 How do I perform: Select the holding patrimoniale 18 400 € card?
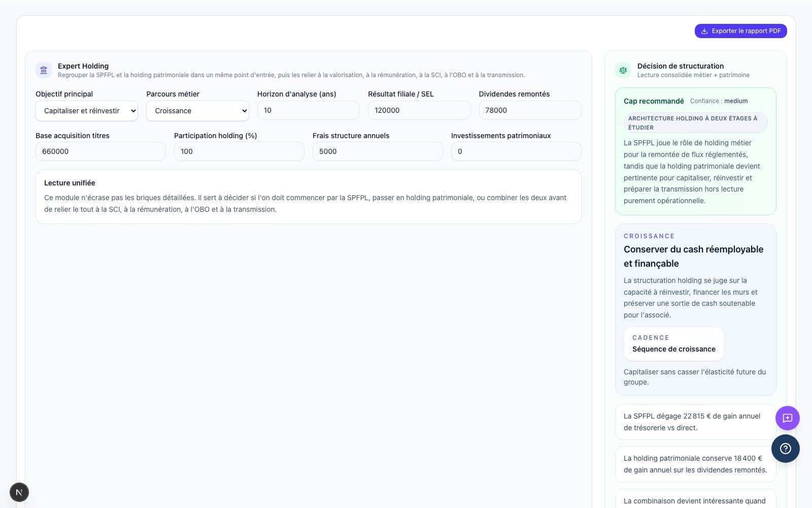click(695, 464)
